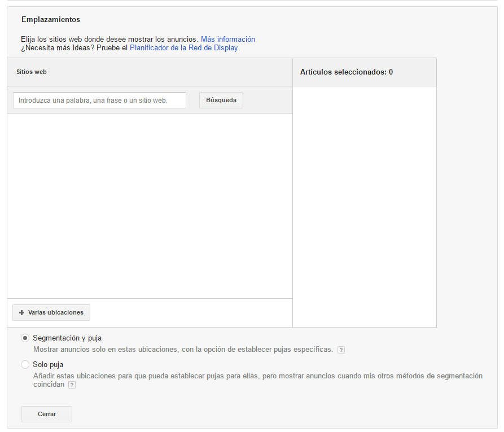Click the Emplazamientos section heading
Screen dimensions: 504x432
tap(51, 20)
